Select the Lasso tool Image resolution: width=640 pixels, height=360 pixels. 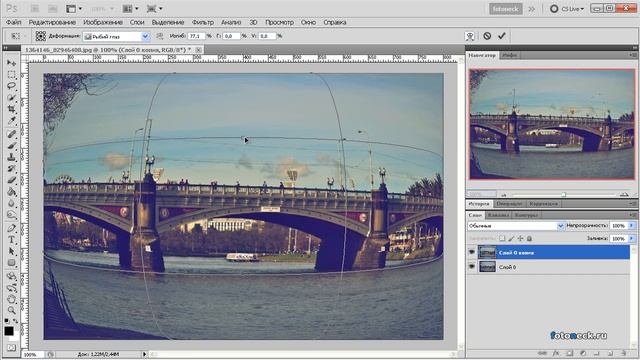[x=11, y=86]
